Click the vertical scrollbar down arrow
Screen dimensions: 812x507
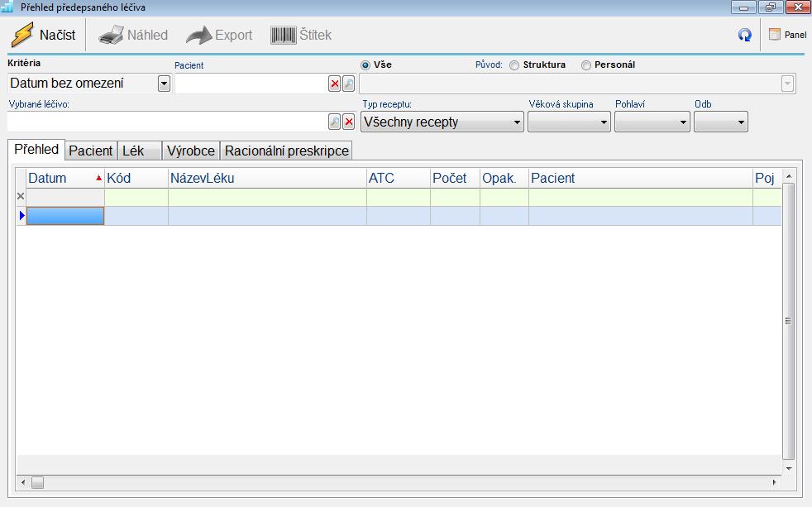pyautogui.click(x=789, y=469)
